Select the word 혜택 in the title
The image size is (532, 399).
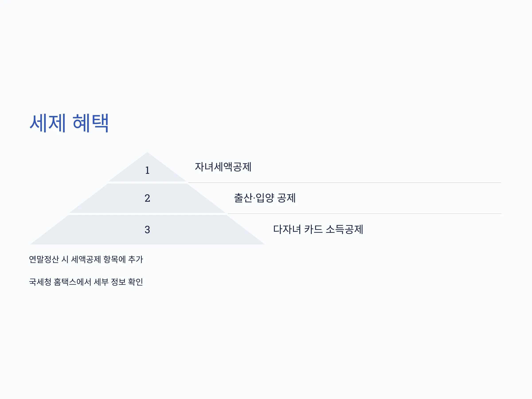click(x=90, y=123)
